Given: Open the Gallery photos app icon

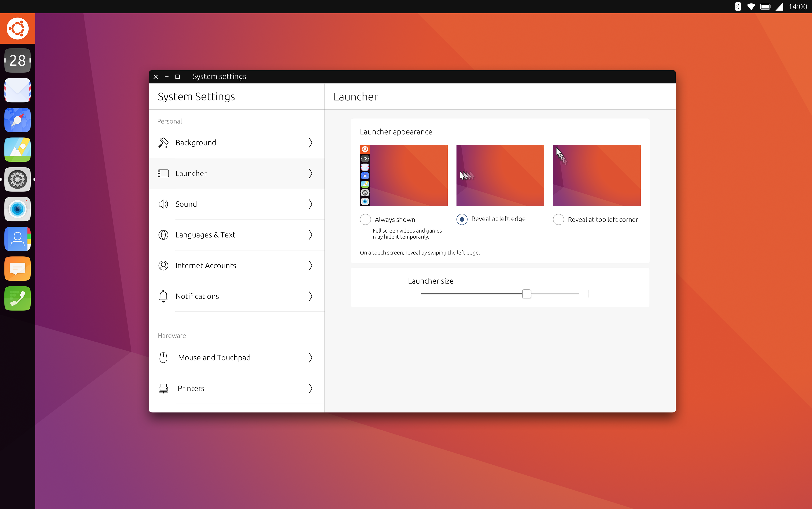Looking at the screenshot, I should coord(18,149).
